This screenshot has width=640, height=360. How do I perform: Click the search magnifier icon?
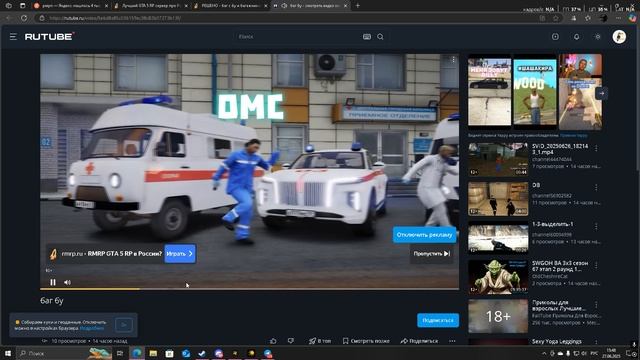(380, 37)
